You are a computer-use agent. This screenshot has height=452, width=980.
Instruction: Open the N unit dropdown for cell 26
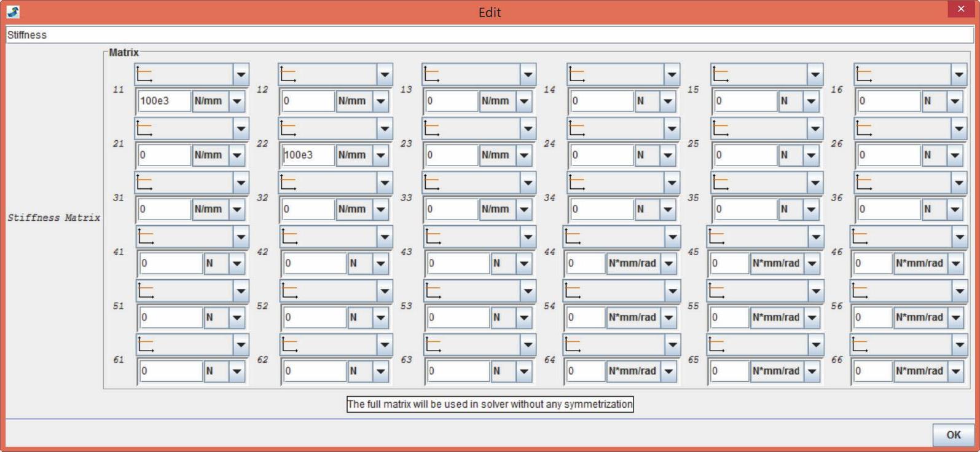pyautogui.click(x=955, y=155)
